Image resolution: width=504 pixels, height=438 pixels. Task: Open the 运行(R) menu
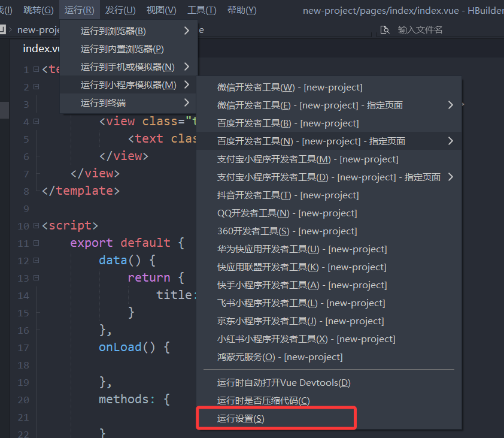(x=80, y=10)
